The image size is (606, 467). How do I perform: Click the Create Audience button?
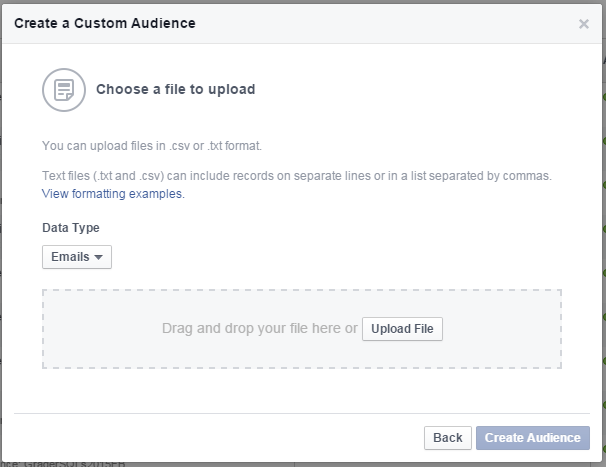[533, 438]
